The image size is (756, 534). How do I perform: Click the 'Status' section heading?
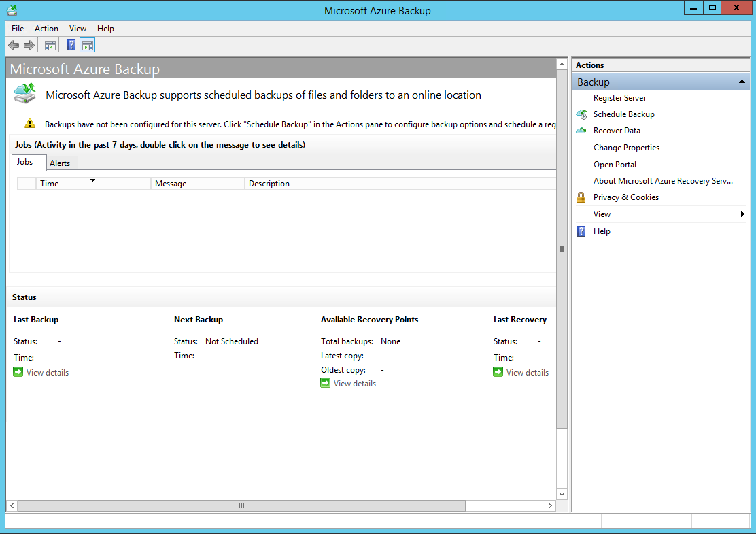point(24,297)
